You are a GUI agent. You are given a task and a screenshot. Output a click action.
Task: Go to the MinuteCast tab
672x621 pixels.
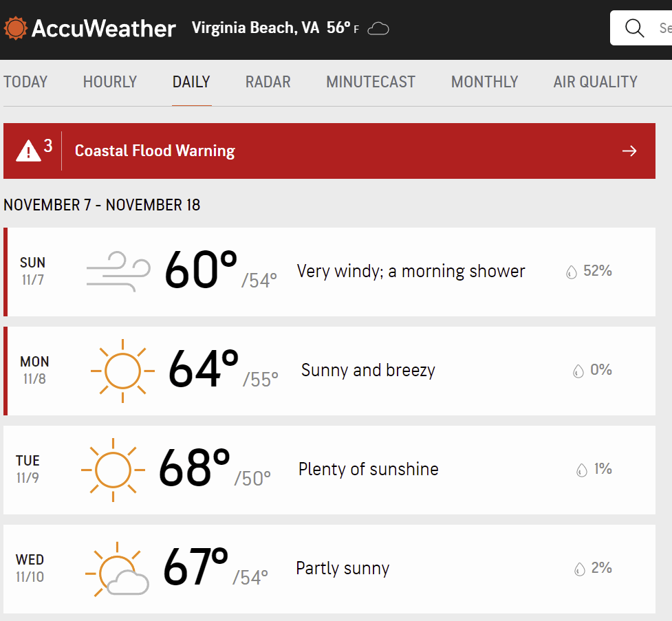coord(371,82)
